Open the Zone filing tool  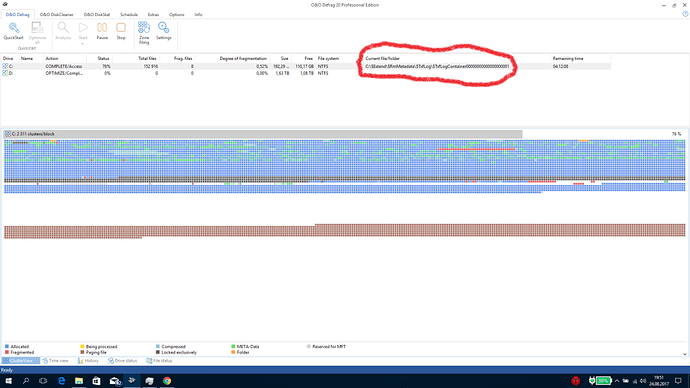[x=144, y=33]
